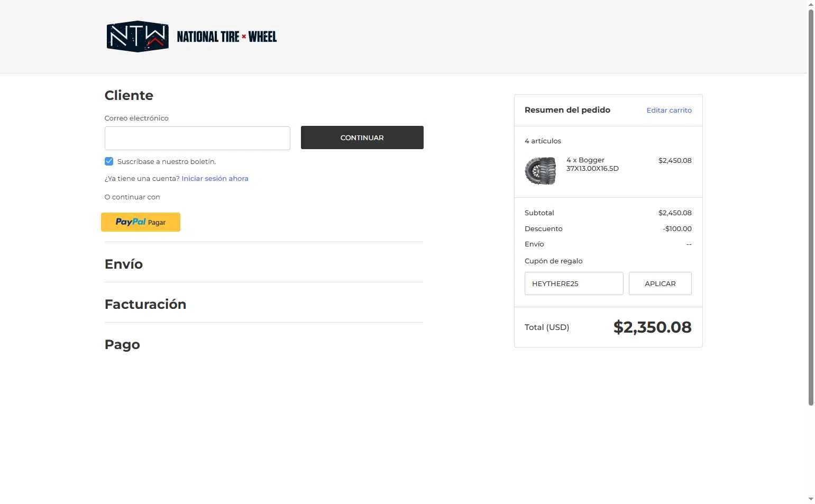Click the Bogger tire thumbnail
815x504 pixels.
(x=541, y=170)
